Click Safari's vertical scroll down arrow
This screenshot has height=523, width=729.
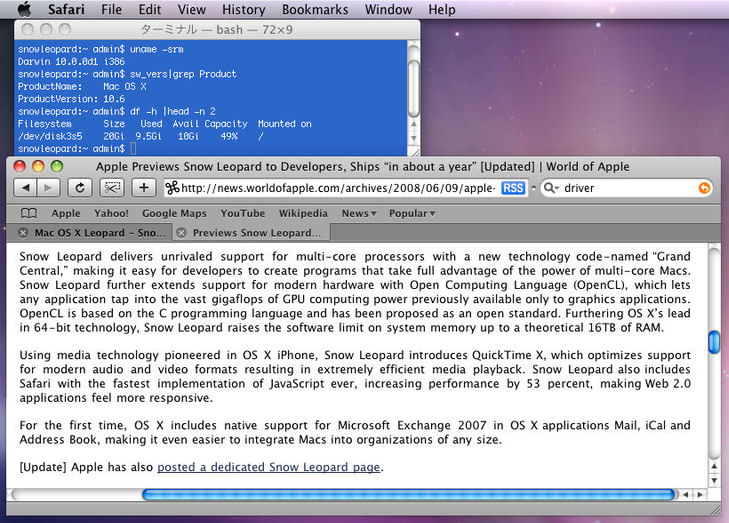coord(714,480)
